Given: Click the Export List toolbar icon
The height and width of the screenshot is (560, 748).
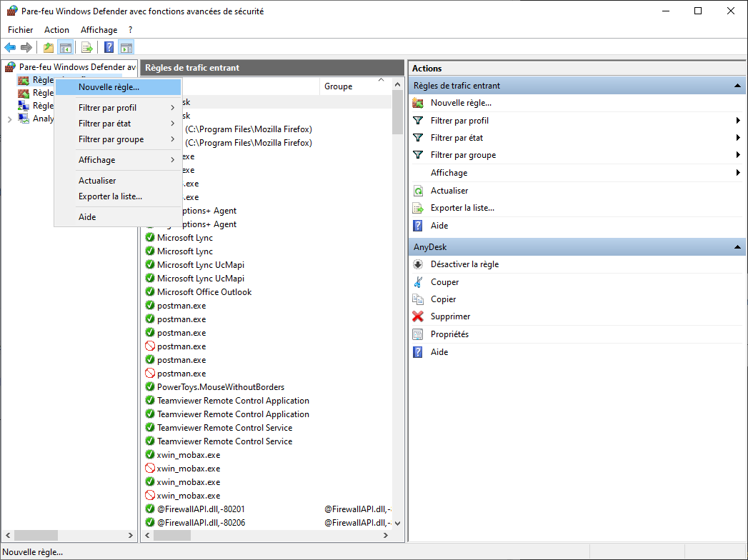Looking at the screenshot, I should [x=86, y=48].
